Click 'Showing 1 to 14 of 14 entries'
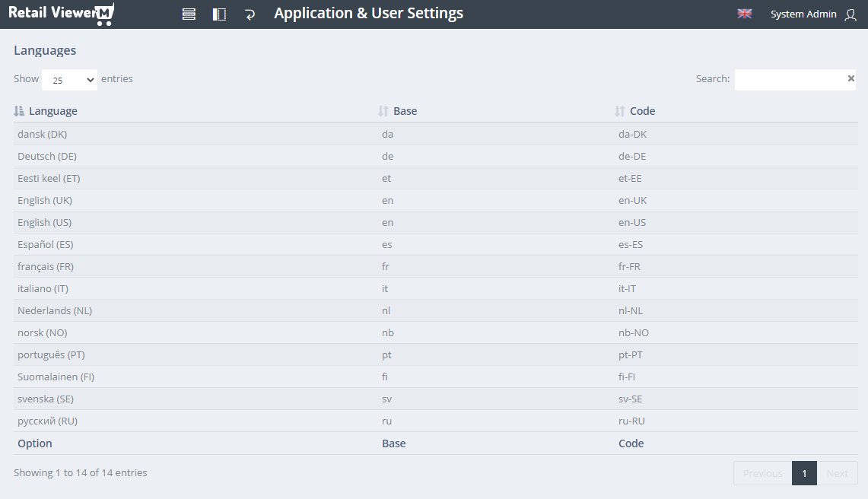Viewport: 868px width, 499px height. point(81,472)
